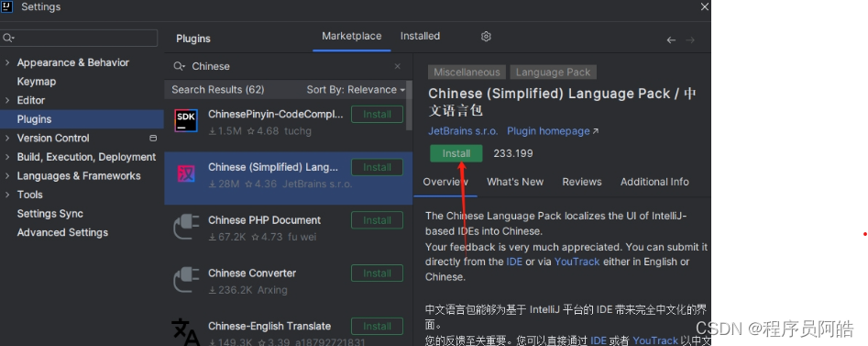Expand Version Control settings section
Image resolution: width=868 pixels, height=346 pixels.
tap(7, 138)
